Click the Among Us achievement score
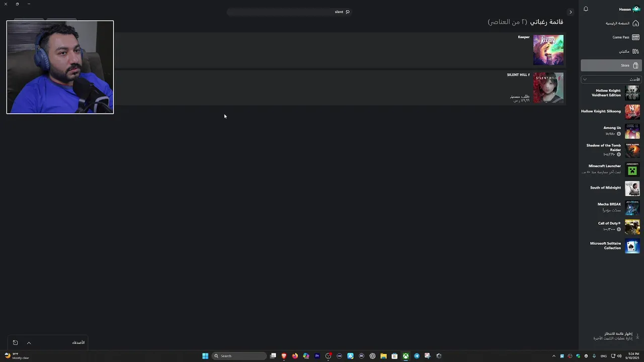The height and width of the screenshot is (362, 644). tap(613, 134)
